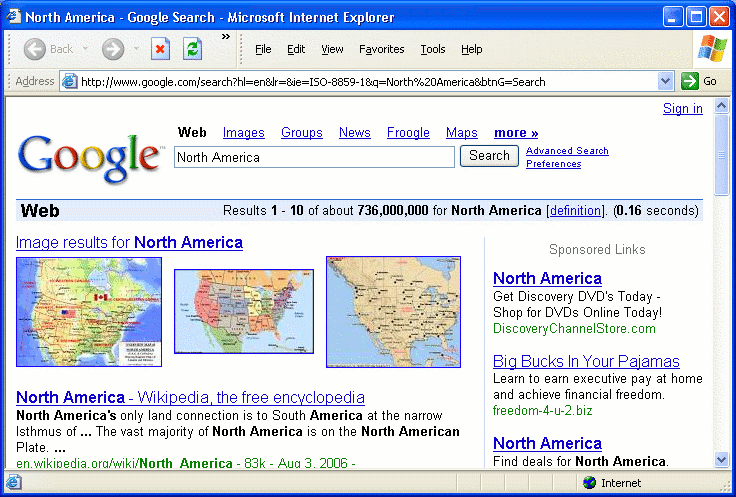
Task: Click the scrollbar up arrow
Action: (x=721, y=106)
